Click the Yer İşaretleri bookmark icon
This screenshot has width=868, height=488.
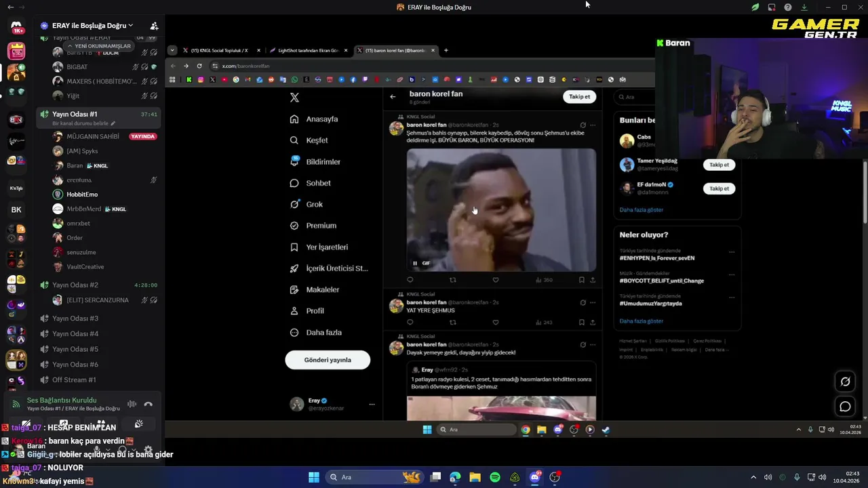tap(294, 247)
